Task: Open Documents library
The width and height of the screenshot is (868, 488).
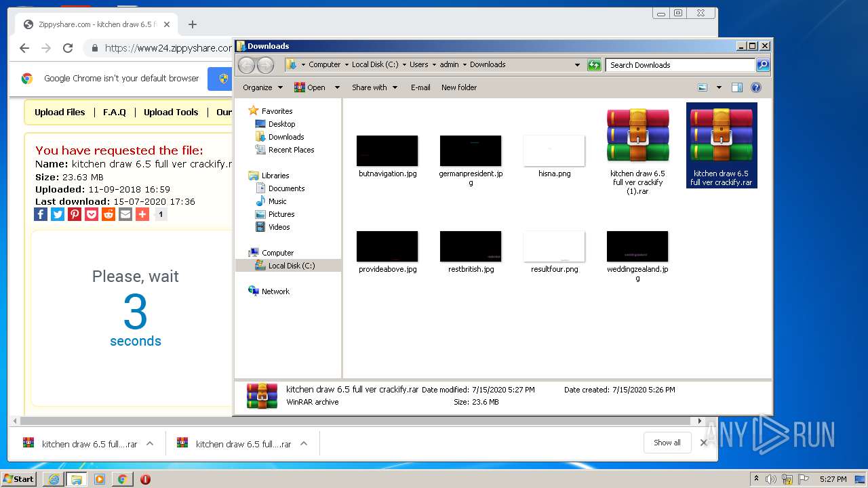Action: click(280, 188)
